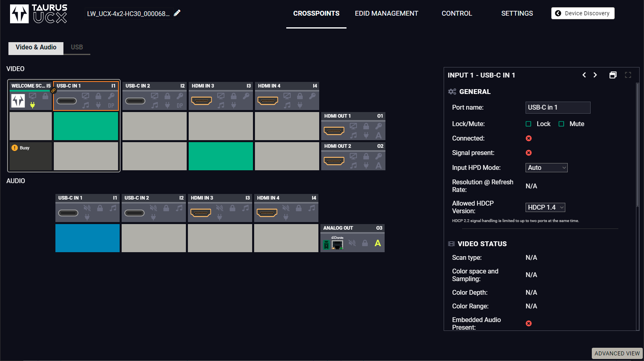Click the green analog connector icon on ANALOG OUT

326,244
